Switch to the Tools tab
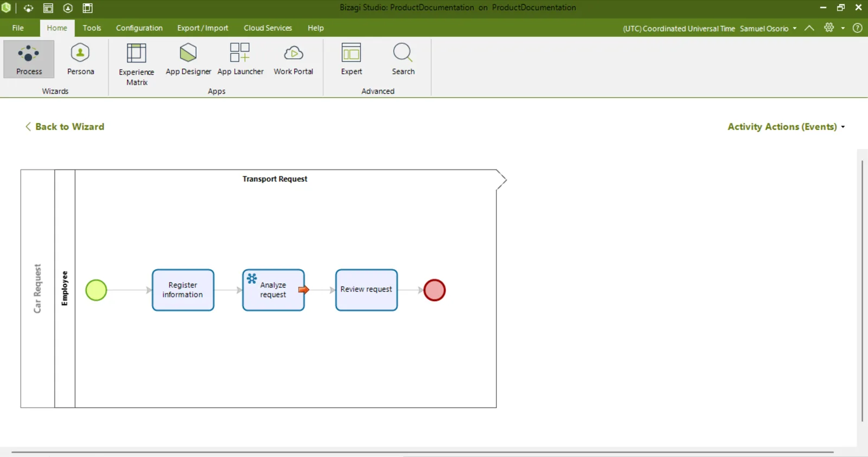This screenshot has width=868, height=457. tap(92, 28)
